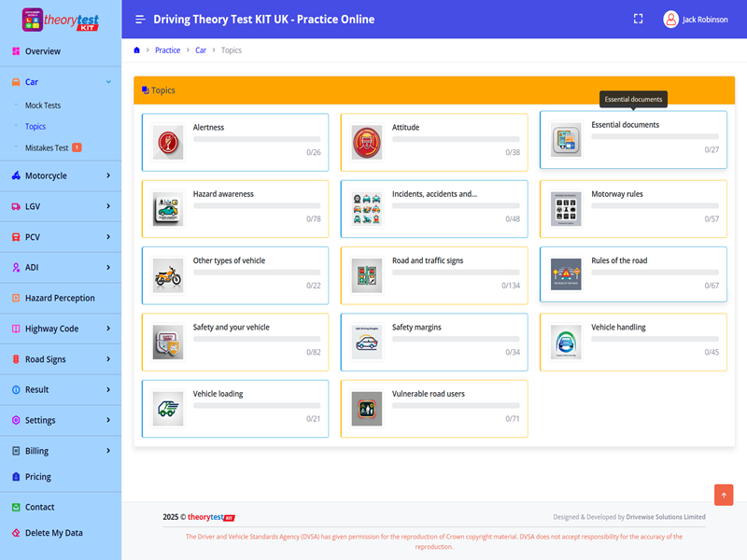Select Delete My Data in sidebar
The width and height of the screenshot is (747, 560).
(x=54, y=533)
